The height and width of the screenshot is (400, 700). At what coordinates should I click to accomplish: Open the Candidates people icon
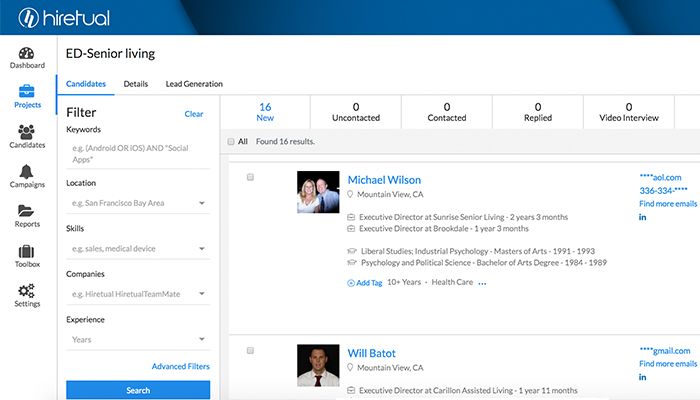(27, 132)
